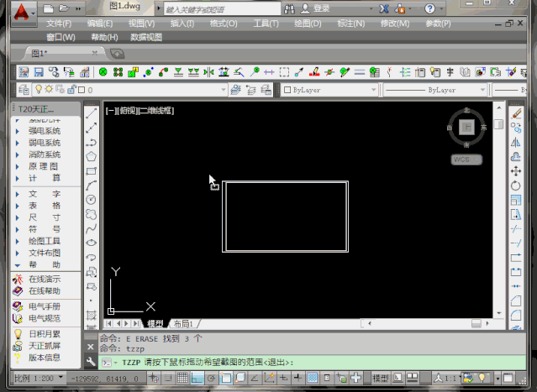
Task: Toggle Object snap in status bar
Action: (226, 378)
